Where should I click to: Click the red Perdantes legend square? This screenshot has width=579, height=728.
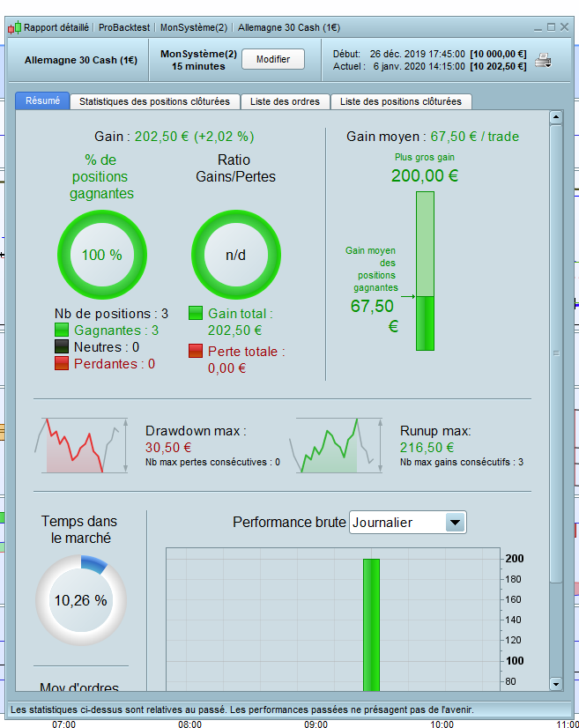pyautogui.click(x=62, y=363)
